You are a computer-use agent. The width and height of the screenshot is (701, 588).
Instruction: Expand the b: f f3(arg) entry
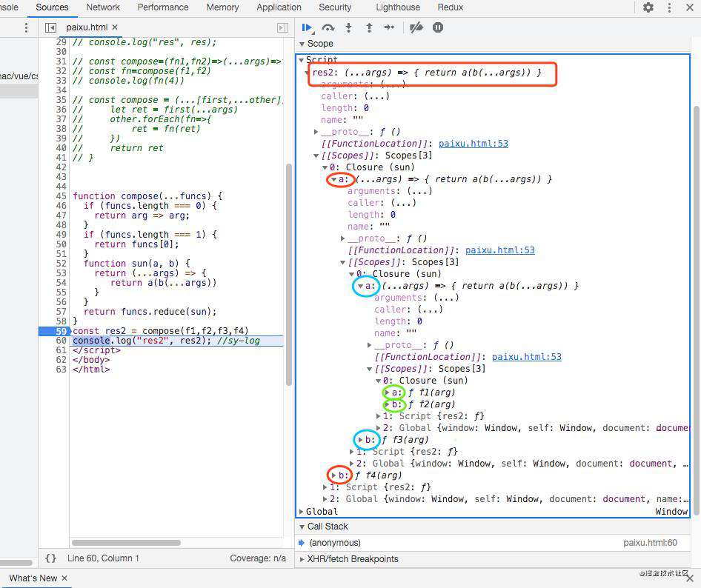361,440
